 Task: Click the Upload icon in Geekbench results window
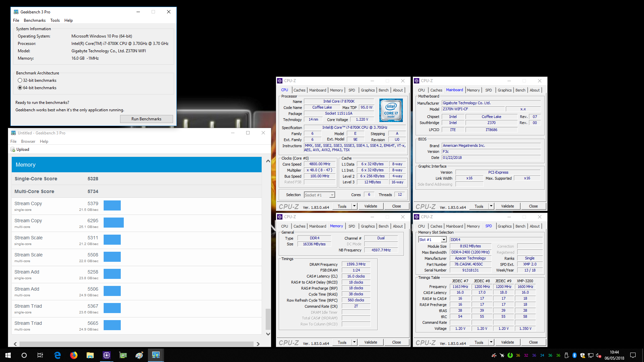pyautogui.click(x=13, y=149)
